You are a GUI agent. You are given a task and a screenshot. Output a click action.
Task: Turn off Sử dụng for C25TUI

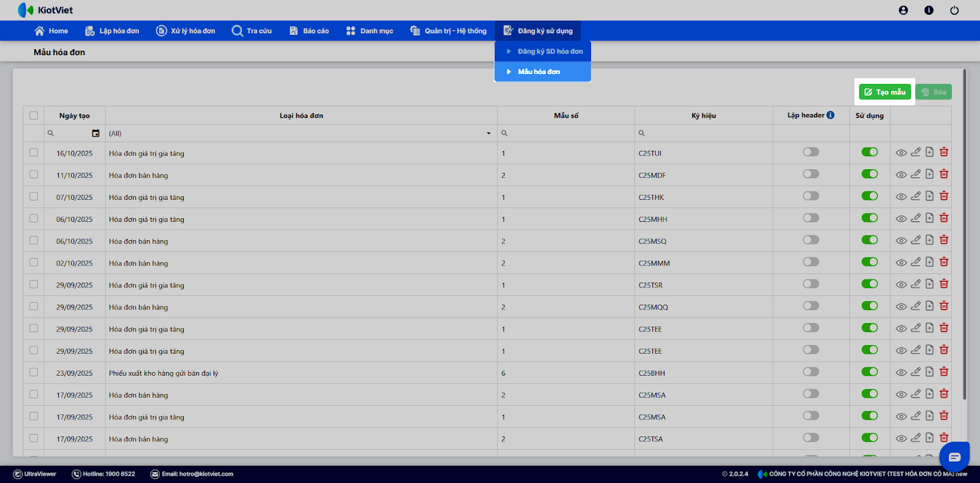click(870, 152)
